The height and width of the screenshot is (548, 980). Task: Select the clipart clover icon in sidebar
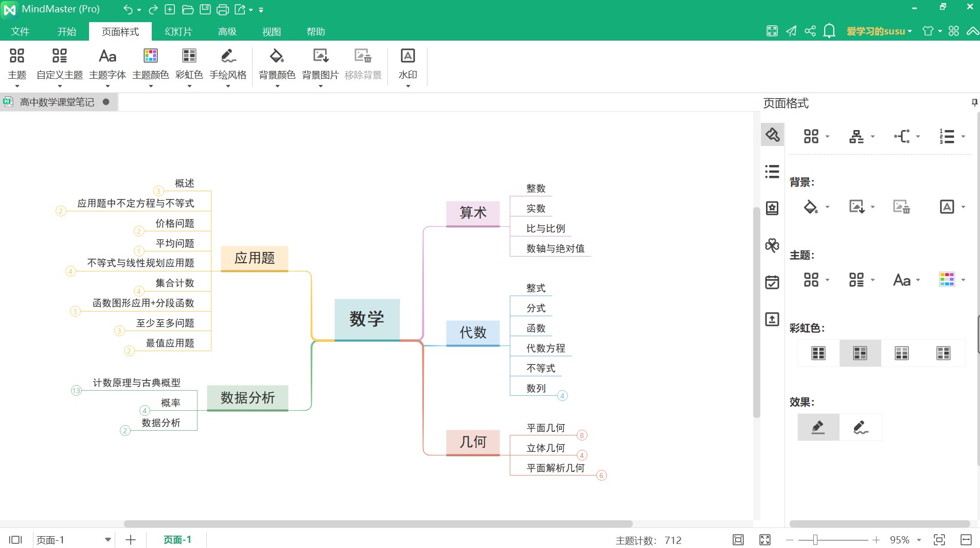tap(772, 245)
